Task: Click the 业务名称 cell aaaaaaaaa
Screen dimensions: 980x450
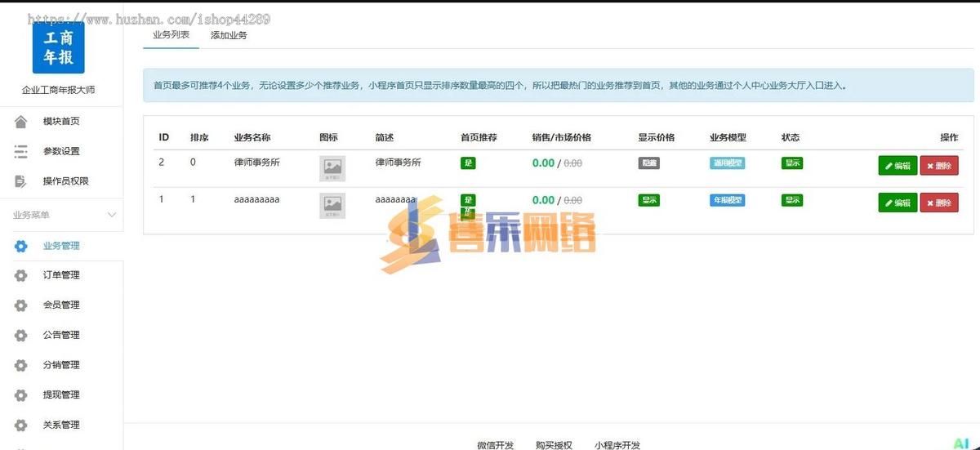Action: tap(257, 199)
